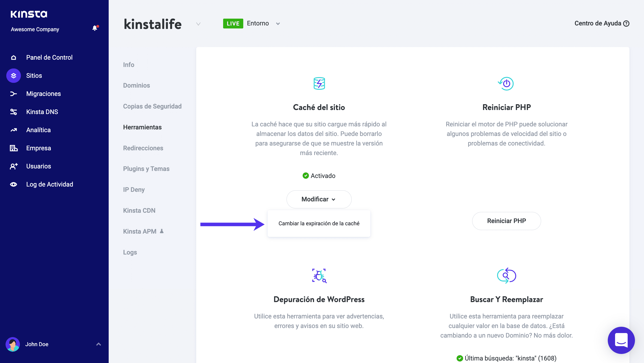Viewport: 644px width, 363px height.
Task: Click the Kinsta logo
Action: pos(29,14)
